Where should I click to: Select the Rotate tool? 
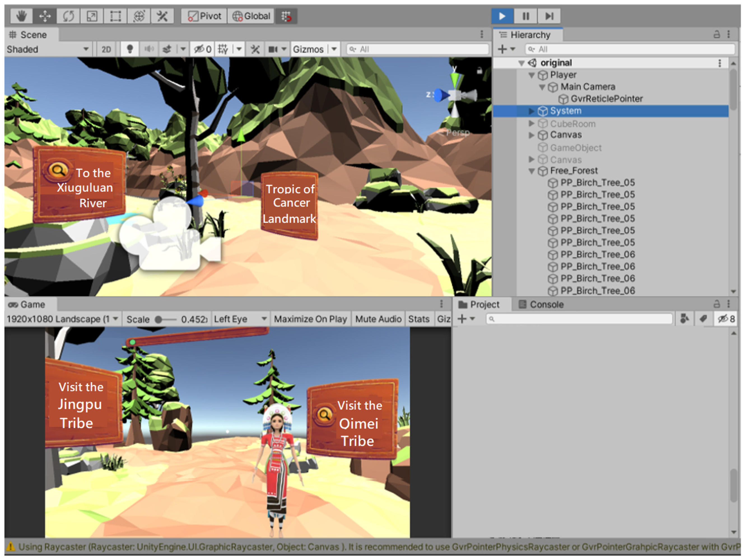pyautogui.click(x=68, y=16)
